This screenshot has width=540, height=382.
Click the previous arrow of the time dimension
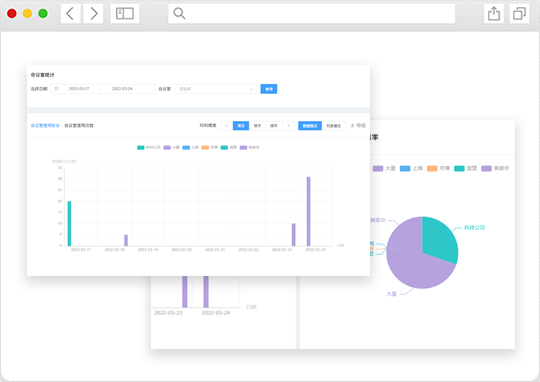tap(226, 126)
